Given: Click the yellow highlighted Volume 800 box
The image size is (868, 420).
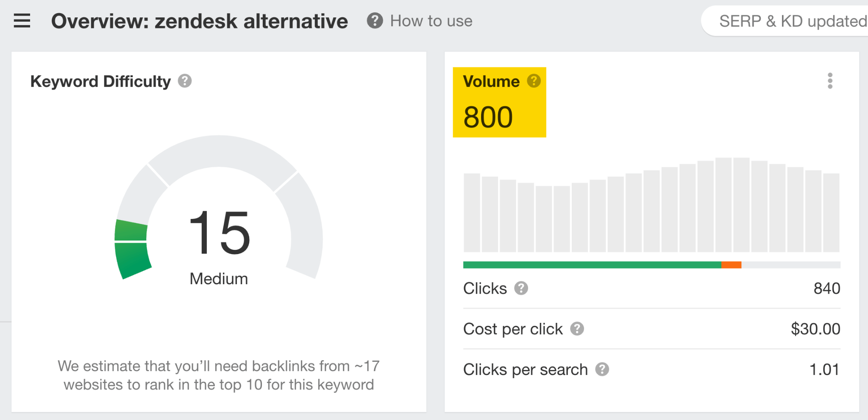Looking at the screenshot, I should [499, 102].
